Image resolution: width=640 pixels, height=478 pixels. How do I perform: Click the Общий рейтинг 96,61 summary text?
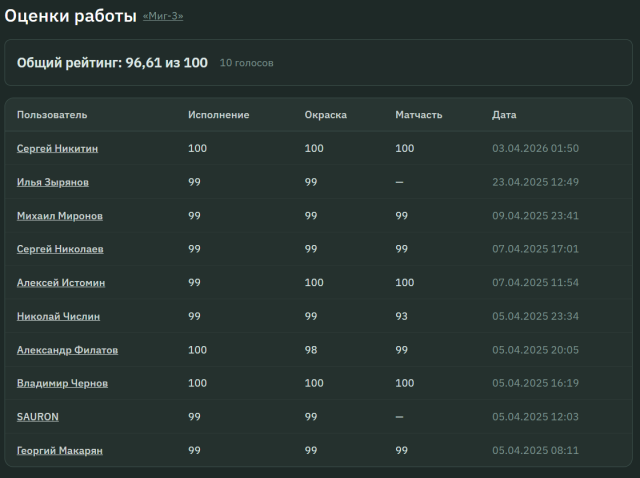click(x=112, y=63)
